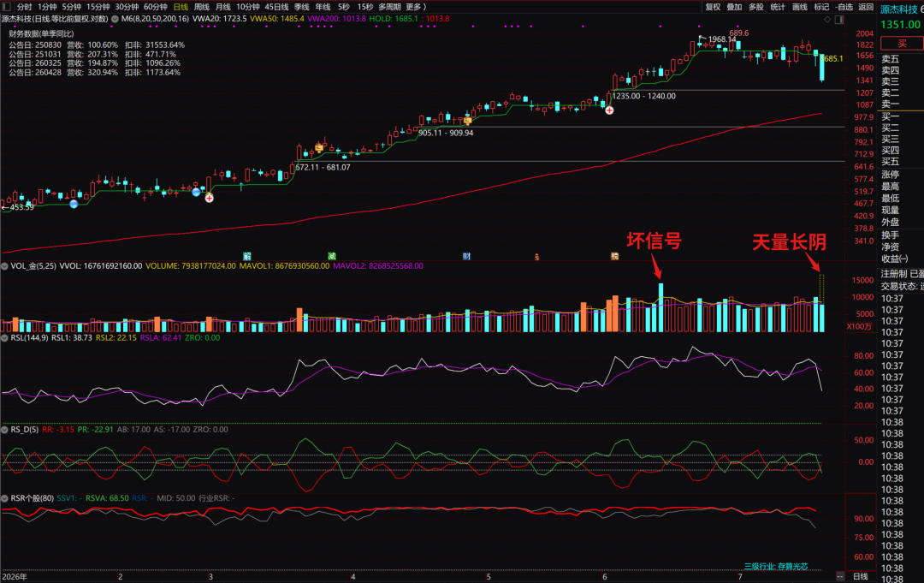
Task: Click the orange $ event marker
Action: coord(536,257)
